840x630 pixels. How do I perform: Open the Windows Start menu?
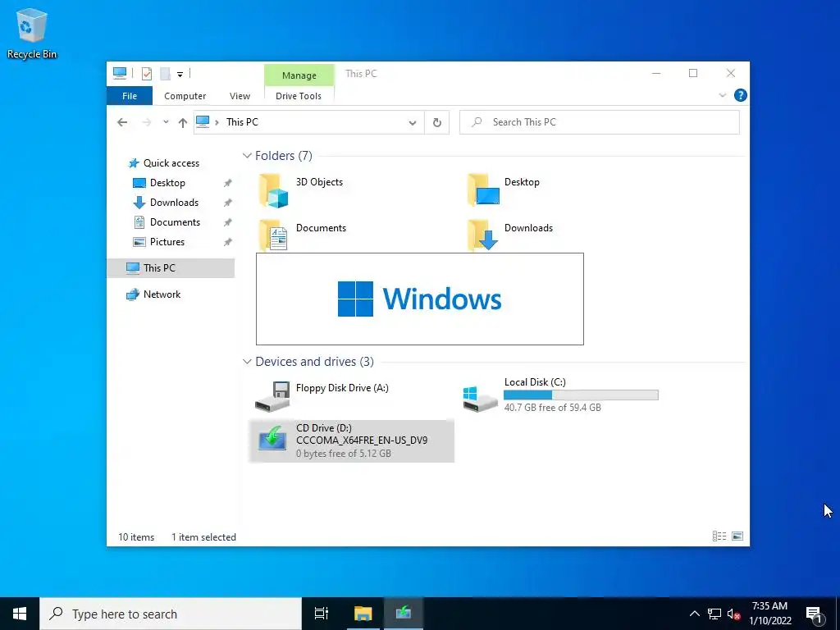(x=20, y=614)
